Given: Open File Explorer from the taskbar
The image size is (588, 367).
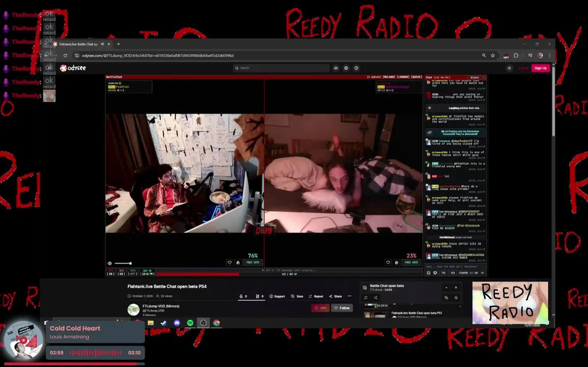Looking at the screenshot, I should point(150,323).
